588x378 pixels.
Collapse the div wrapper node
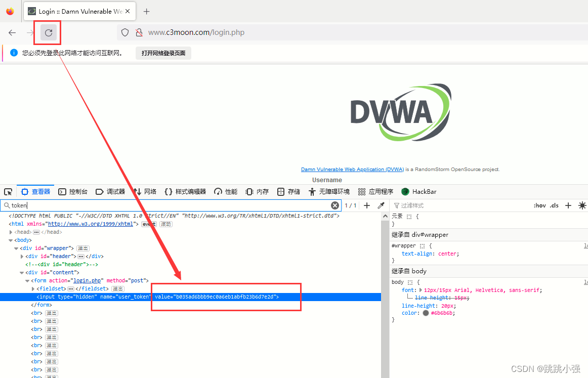(x=16, y=248)
